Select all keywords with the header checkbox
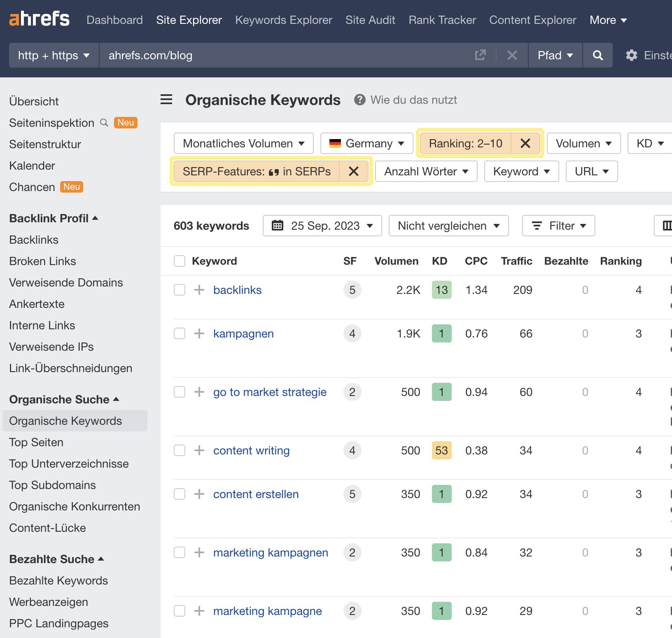672x638 pixels. click(x=180, y=261)
